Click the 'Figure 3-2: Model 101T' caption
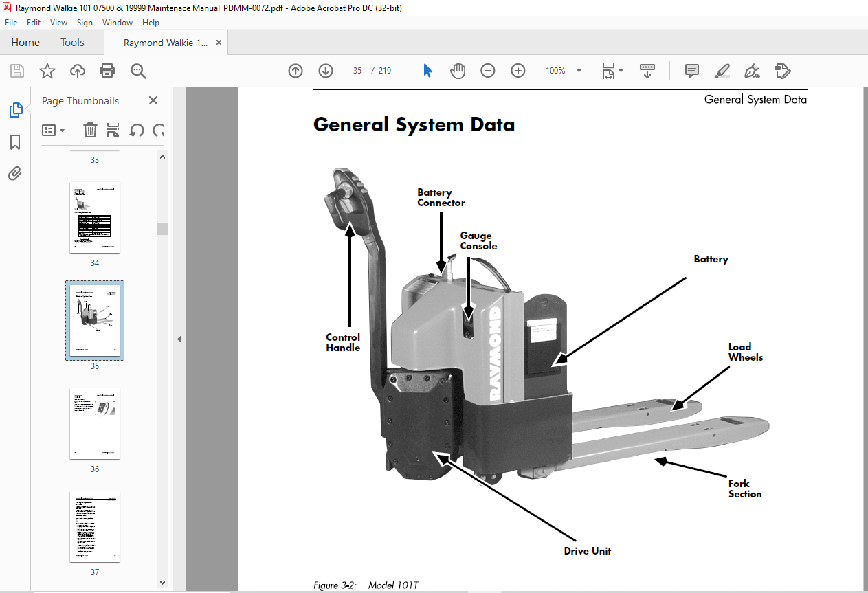 click(366, 585)
